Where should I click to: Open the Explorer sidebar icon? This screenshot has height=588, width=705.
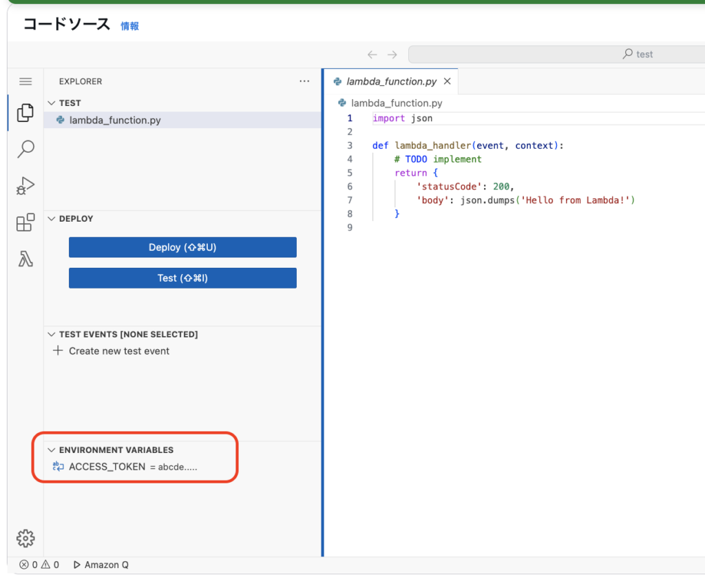coord(25,113)
